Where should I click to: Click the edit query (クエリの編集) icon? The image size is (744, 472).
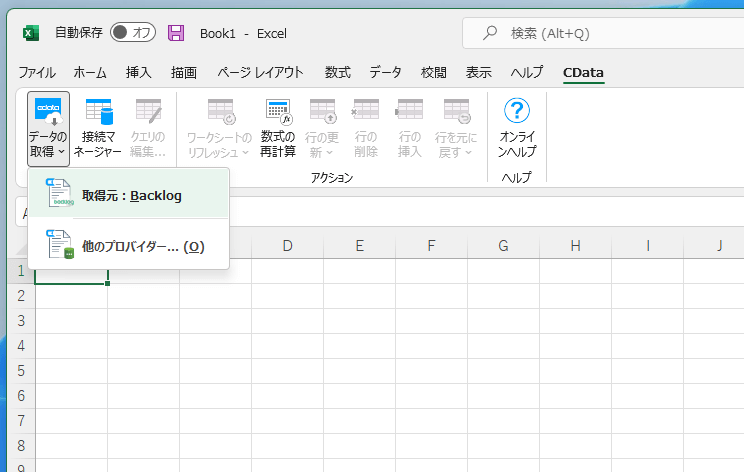(x=148, y=128)
